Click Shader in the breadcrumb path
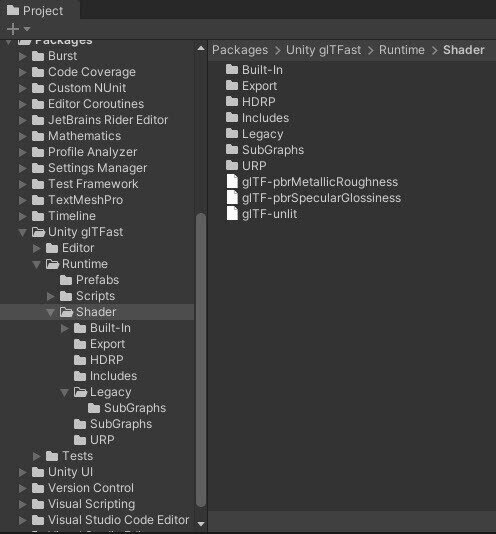 (464, 50)
